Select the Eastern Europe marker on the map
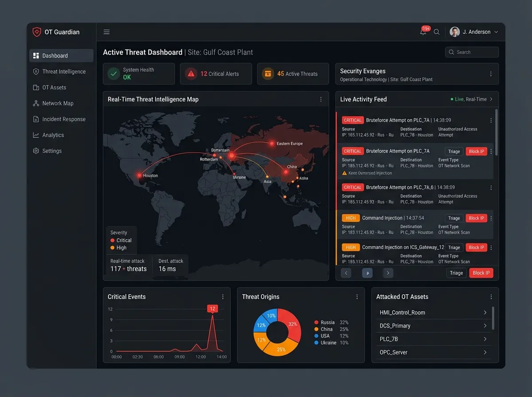Screen dimensions: 532x397 272,144
